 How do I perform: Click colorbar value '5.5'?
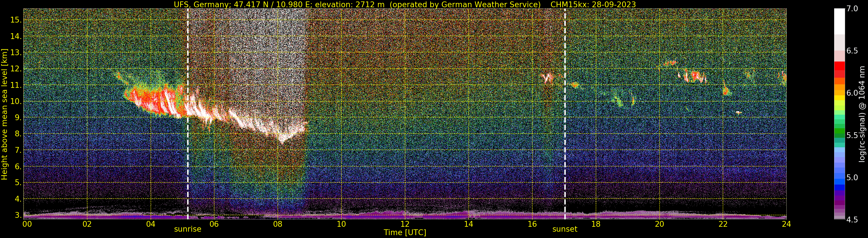(x=852, y=135)
